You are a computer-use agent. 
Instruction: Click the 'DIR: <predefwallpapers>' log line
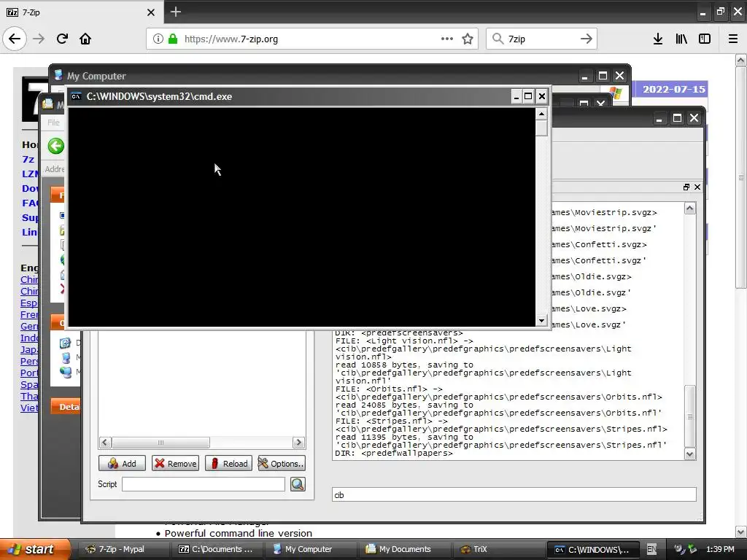point(394,454)
